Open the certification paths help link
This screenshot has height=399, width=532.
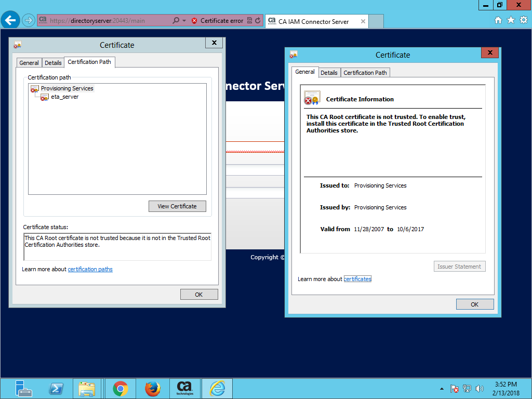tap(90, 269)
